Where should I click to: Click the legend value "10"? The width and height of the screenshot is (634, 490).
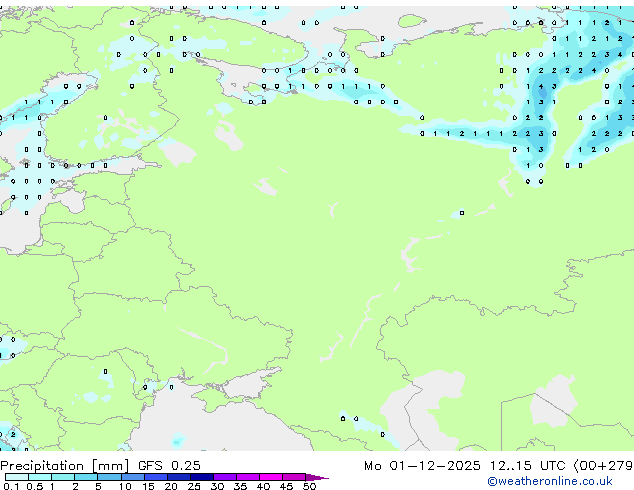click(125, 486)
